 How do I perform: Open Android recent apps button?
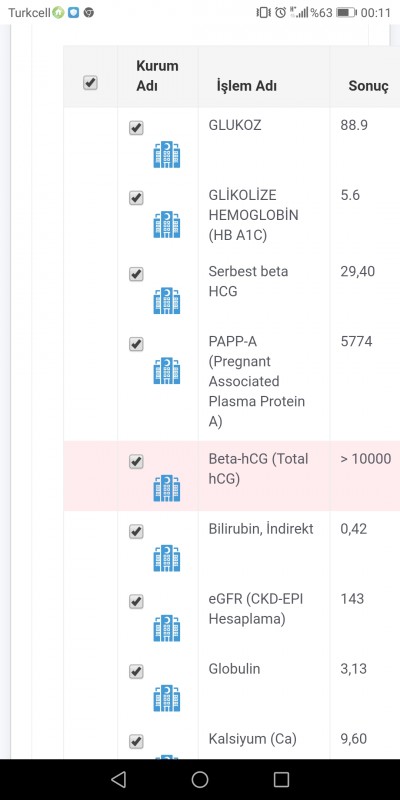(281, 779)
